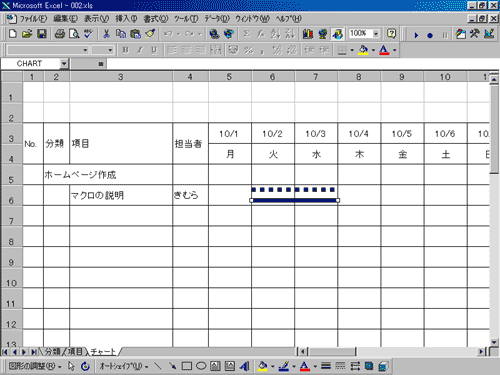Insert WordArt with the slanted A icon
Screen dimensions: 500x375
244,366
